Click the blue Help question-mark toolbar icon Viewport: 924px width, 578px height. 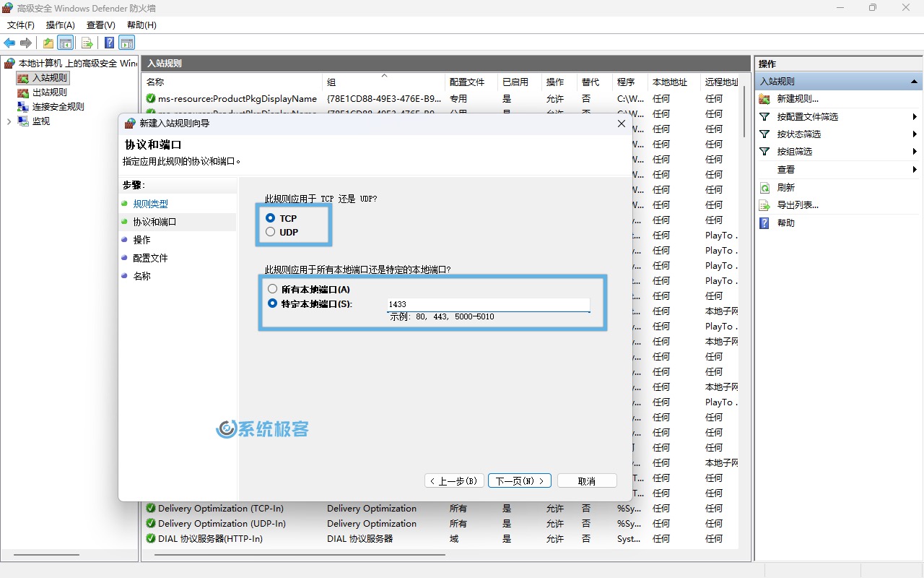point(109,43)
